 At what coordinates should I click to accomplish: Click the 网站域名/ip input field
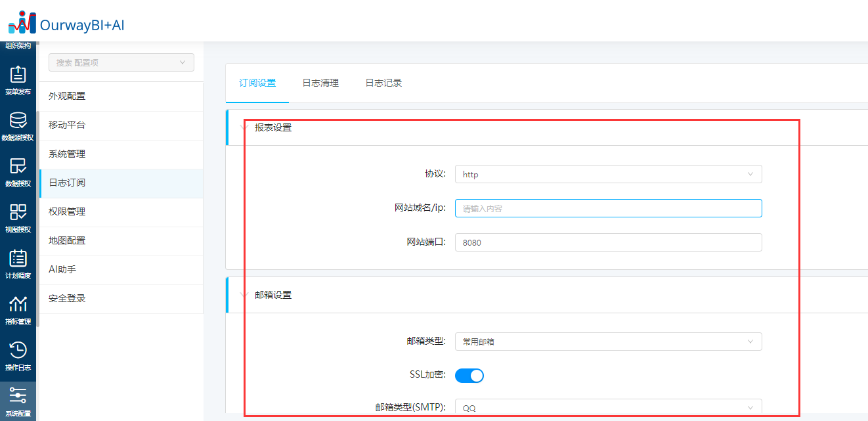608,208
